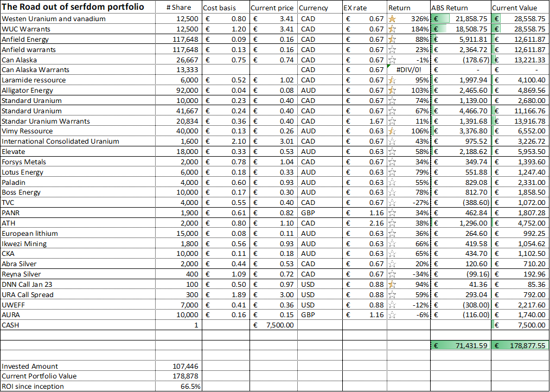Click the empty star in TVC row

[x=393, y=203]
